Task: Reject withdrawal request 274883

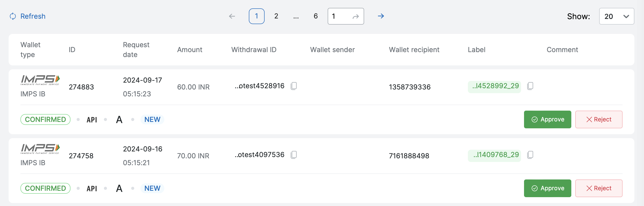Action: point(598,119)
